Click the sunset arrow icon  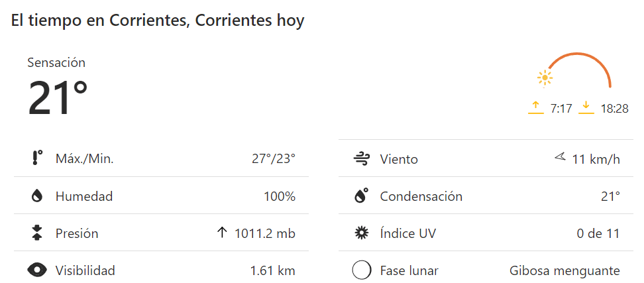586,108
